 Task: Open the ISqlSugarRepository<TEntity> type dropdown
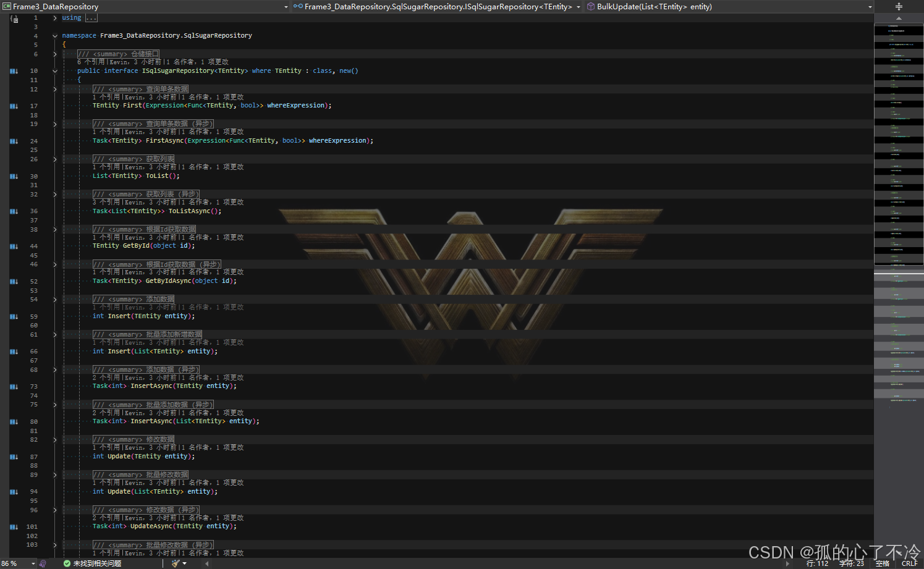point(579,7)
